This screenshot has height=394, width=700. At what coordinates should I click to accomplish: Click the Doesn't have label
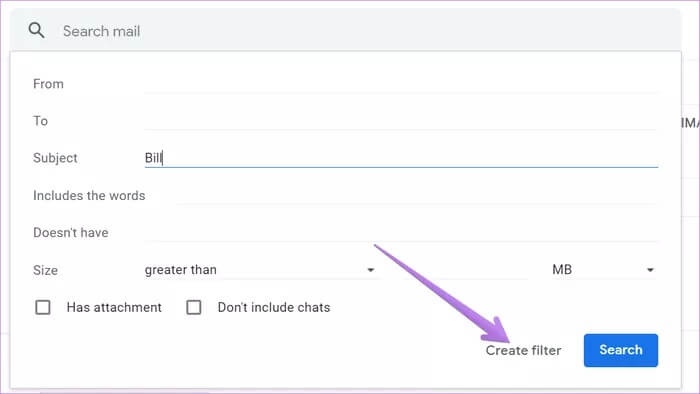click(x=71, y=233)
